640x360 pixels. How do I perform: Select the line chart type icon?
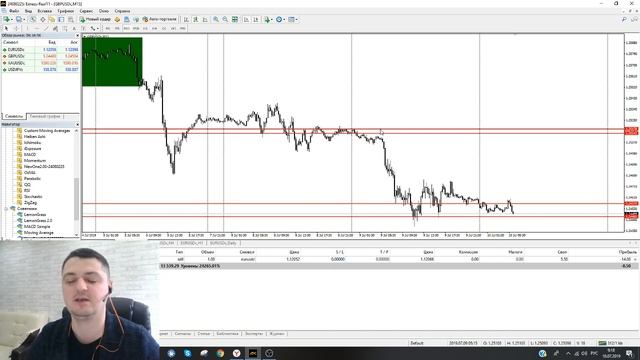[x=205, y=19]
